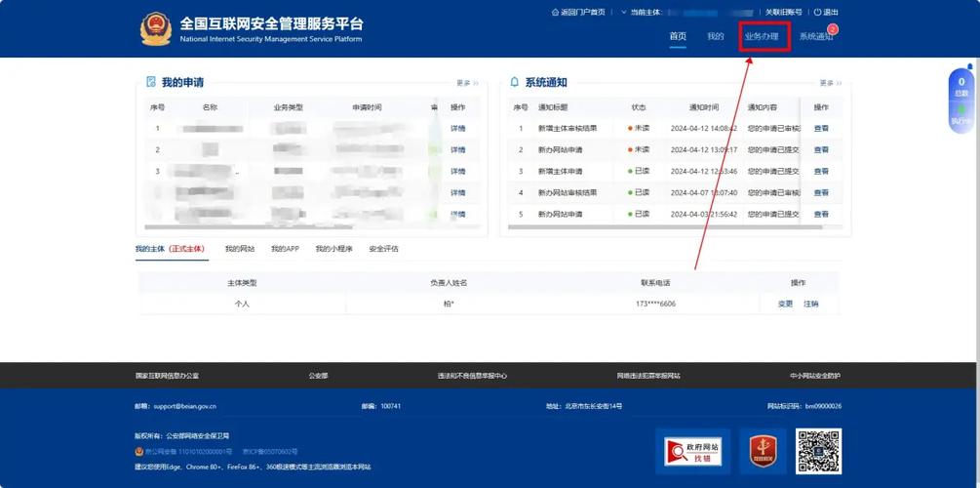The height and width of the screenshot is (488, 980).
Task: Click 变更 in the 主体 row
Action: (x=785, y=304)
